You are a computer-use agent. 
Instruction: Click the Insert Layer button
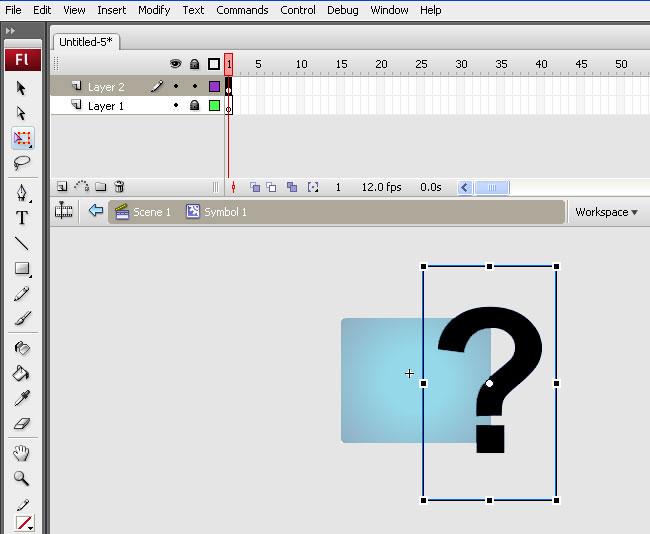[62, 187]
